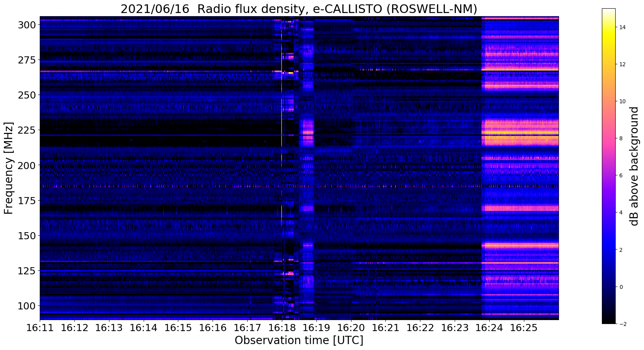Click the 16:14 time tick label

[x=143, y=328]
